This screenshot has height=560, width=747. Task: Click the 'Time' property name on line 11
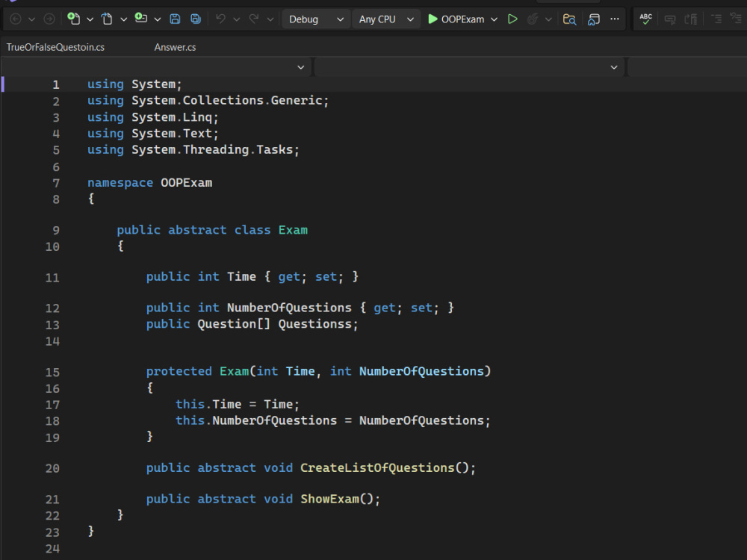coord(241,277)
